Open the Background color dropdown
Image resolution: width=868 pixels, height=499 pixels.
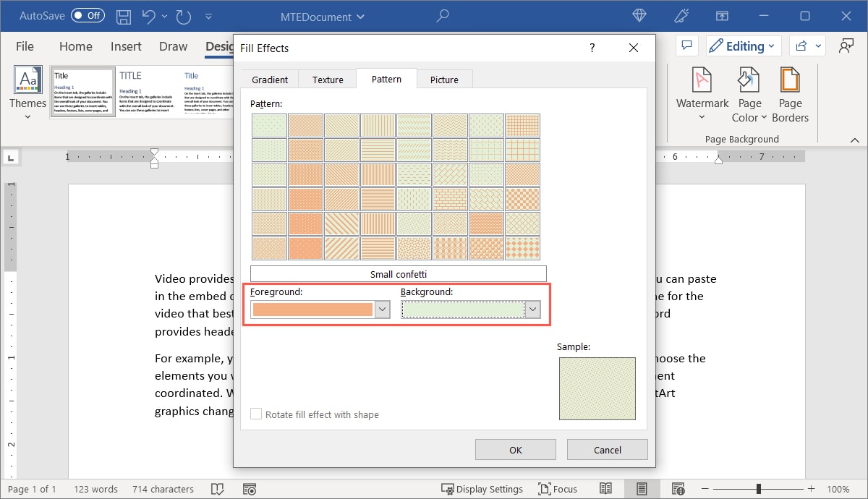pyautogui.click(x=533, y=309)
